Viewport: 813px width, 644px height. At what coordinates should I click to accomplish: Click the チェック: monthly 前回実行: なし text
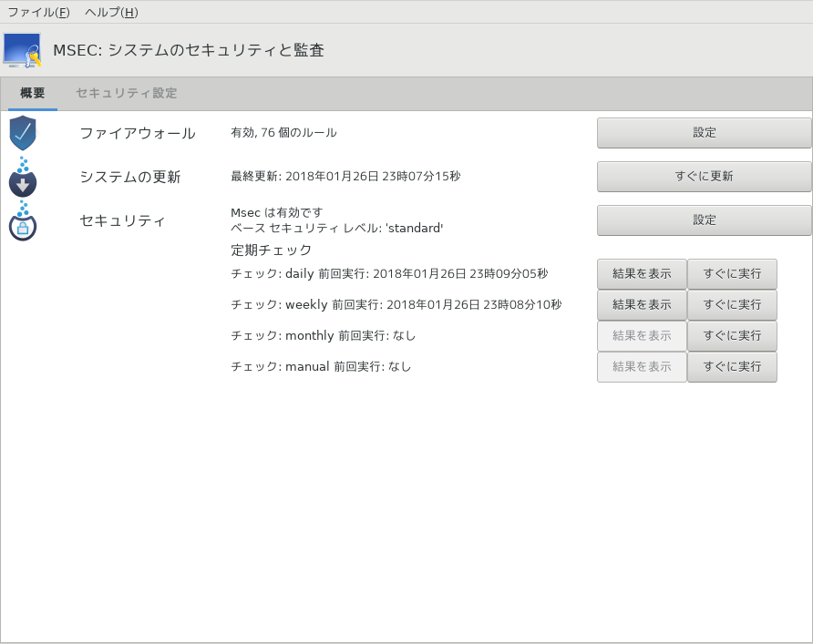[x=323, y=336]
